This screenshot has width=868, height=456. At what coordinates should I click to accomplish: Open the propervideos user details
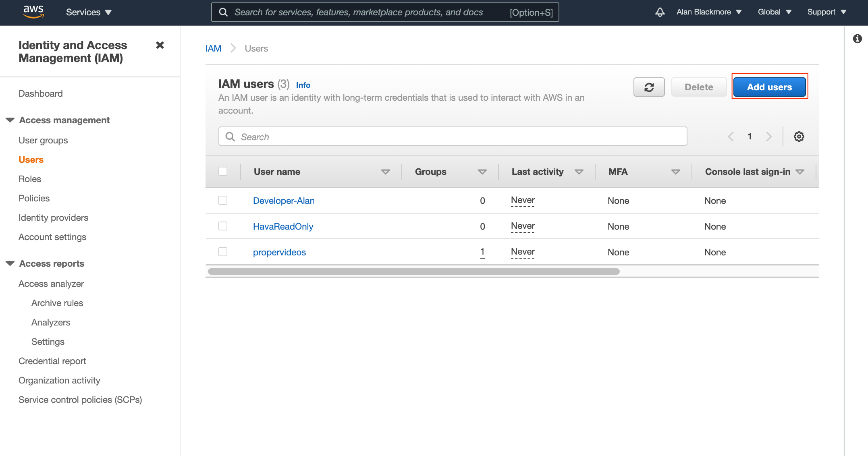pos(279,252)
